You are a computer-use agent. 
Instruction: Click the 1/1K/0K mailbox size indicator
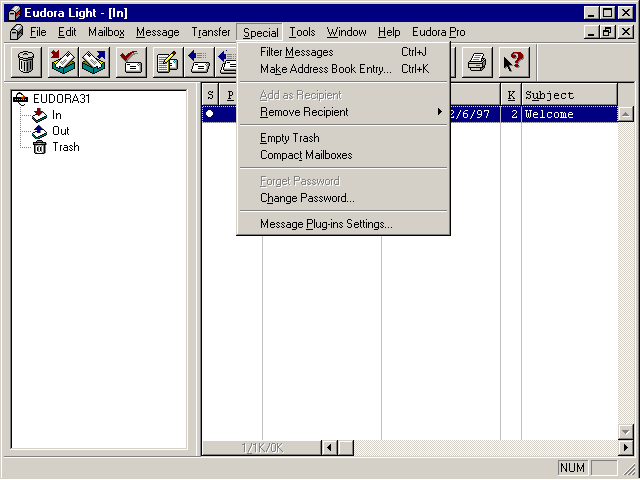(x=262, y=448)
